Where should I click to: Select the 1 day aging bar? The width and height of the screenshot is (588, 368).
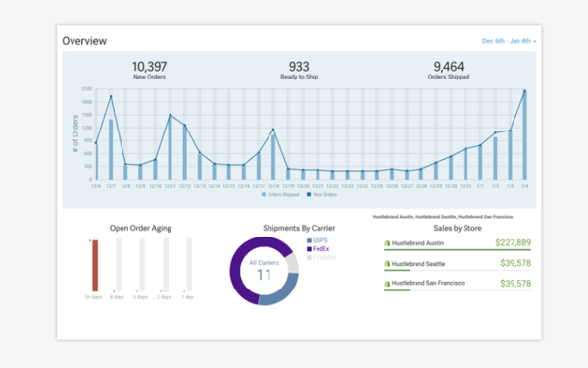coord(189,265)
